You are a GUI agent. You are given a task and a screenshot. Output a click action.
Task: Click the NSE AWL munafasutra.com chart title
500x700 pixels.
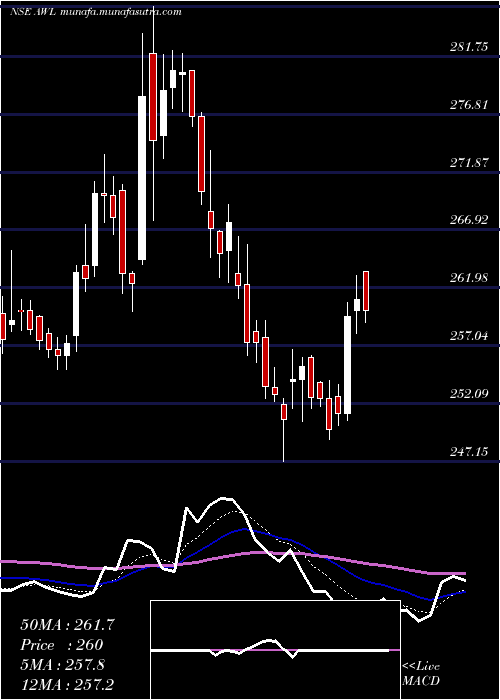pos(96,12)
